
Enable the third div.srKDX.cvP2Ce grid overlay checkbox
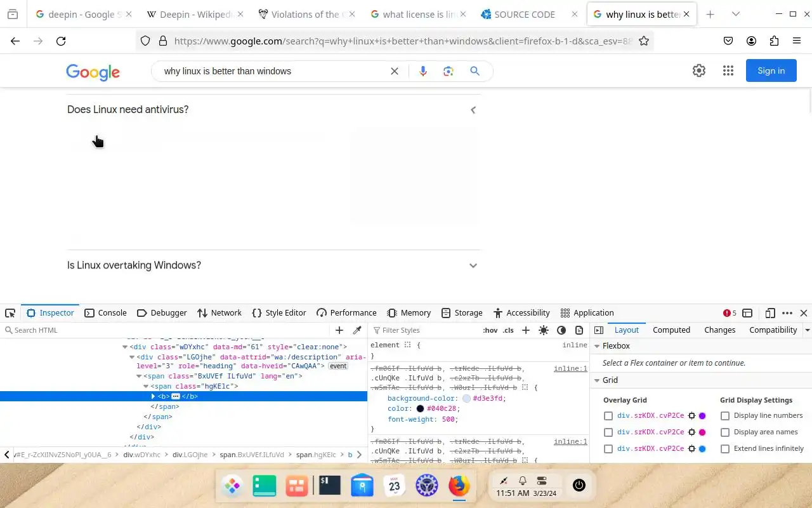pyautogui.click(x=608, y=449)
